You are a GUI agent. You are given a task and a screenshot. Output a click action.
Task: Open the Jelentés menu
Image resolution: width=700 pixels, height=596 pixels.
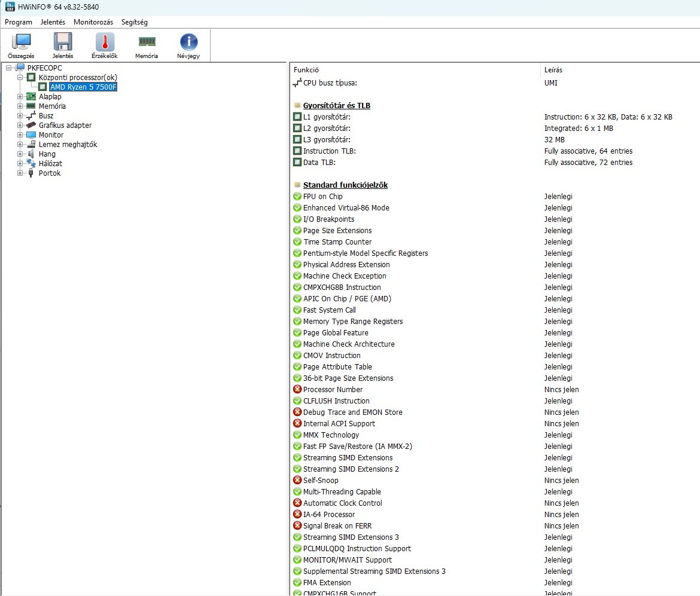53,22
